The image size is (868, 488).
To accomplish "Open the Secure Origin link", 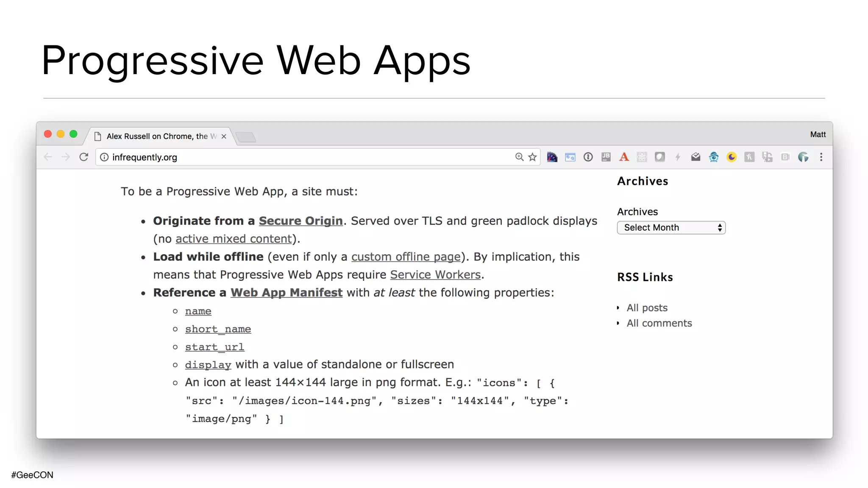I will coord(300,221).
